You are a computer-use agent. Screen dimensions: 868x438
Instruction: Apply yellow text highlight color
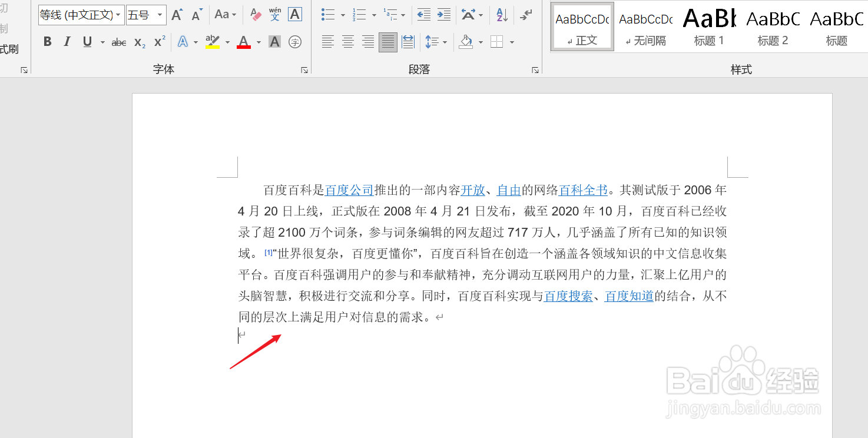pos(212,42)
